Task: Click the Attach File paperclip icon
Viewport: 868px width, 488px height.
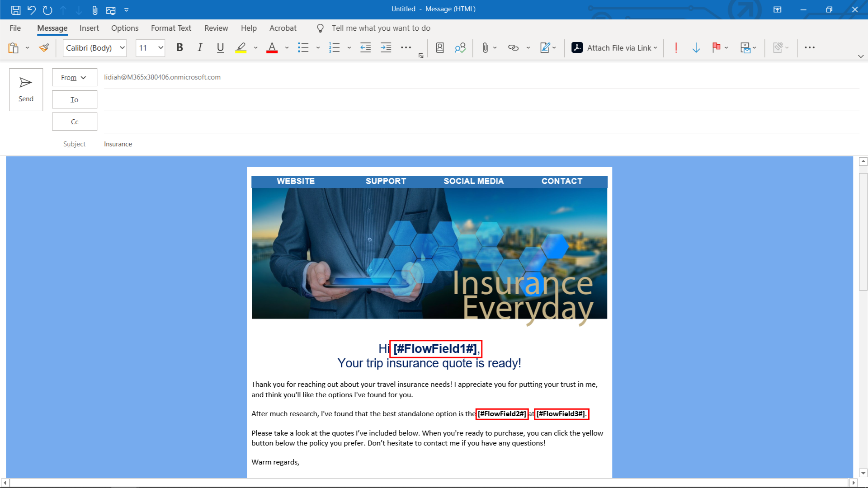Action: click(485, 47)
